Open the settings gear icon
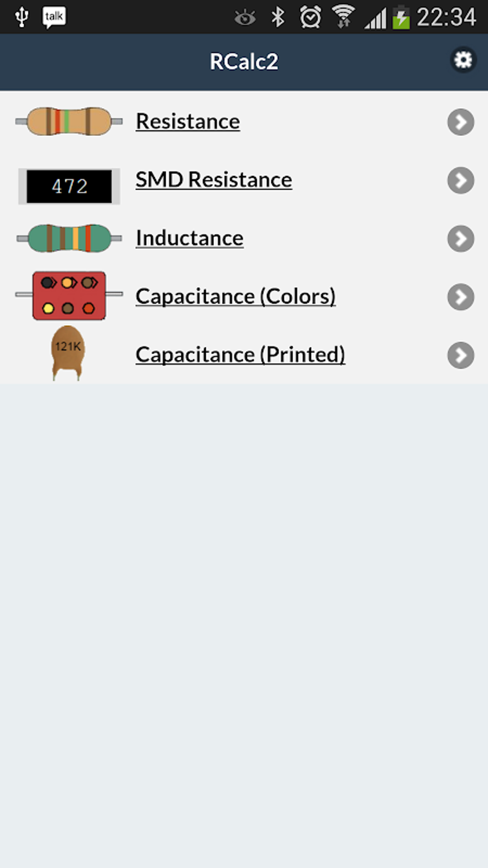 tap(462, 60)
